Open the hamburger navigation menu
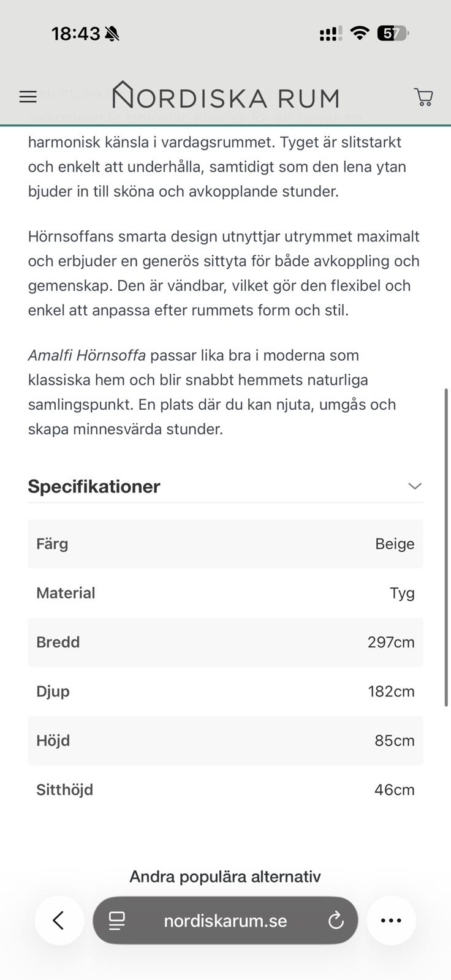The image size is (451, 980). 28,97
